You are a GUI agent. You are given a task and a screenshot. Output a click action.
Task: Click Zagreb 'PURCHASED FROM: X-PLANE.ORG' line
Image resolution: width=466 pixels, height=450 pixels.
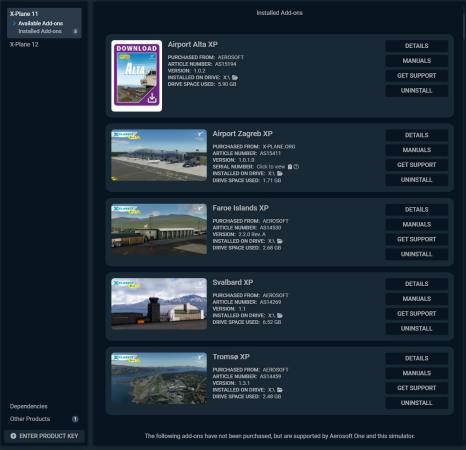254,147
